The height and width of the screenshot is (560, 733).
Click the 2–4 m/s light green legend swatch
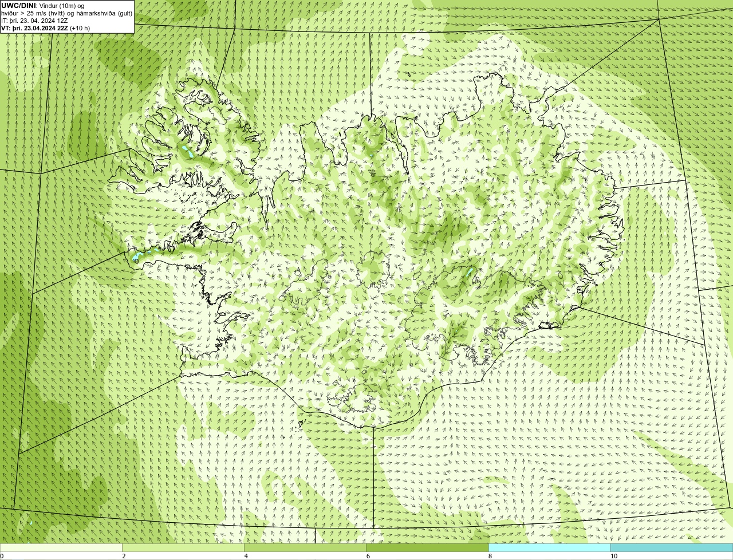183,548
